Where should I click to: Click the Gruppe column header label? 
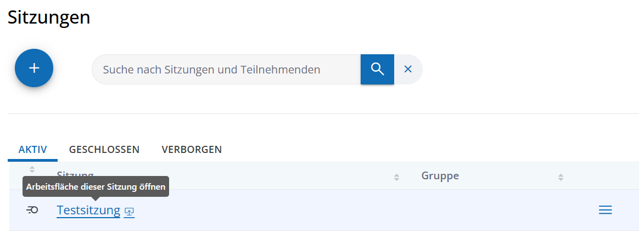click(440, 176)
